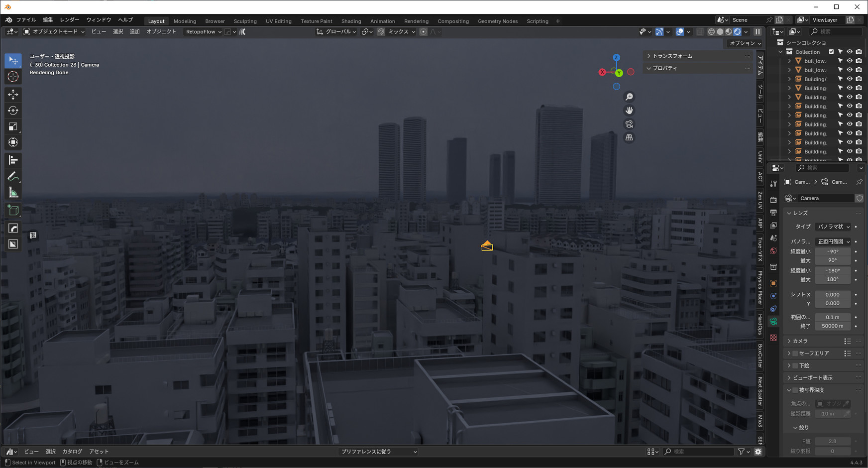
Task: Select the Add Cube tool
Action: tap(13, 211)
